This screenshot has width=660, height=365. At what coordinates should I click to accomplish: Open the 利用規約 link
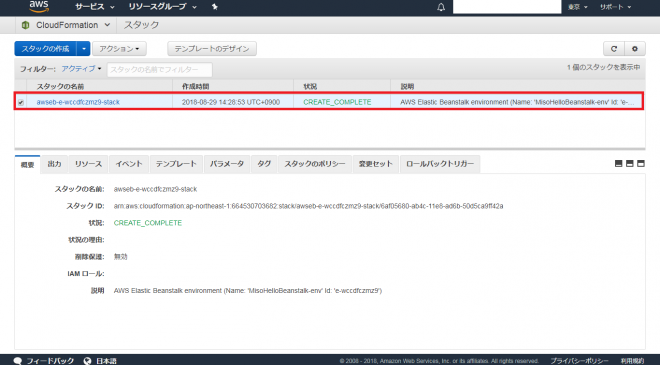pos(632,361)
